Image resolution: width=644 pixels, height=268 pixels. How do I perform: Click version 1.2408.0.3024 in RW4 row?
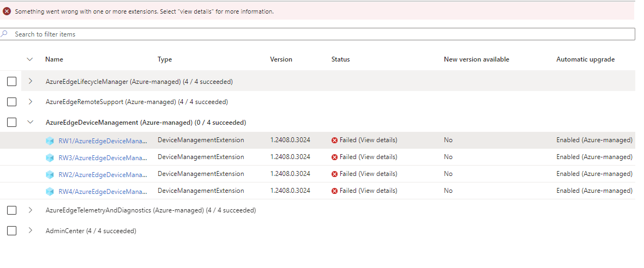[x=290, y=191]
